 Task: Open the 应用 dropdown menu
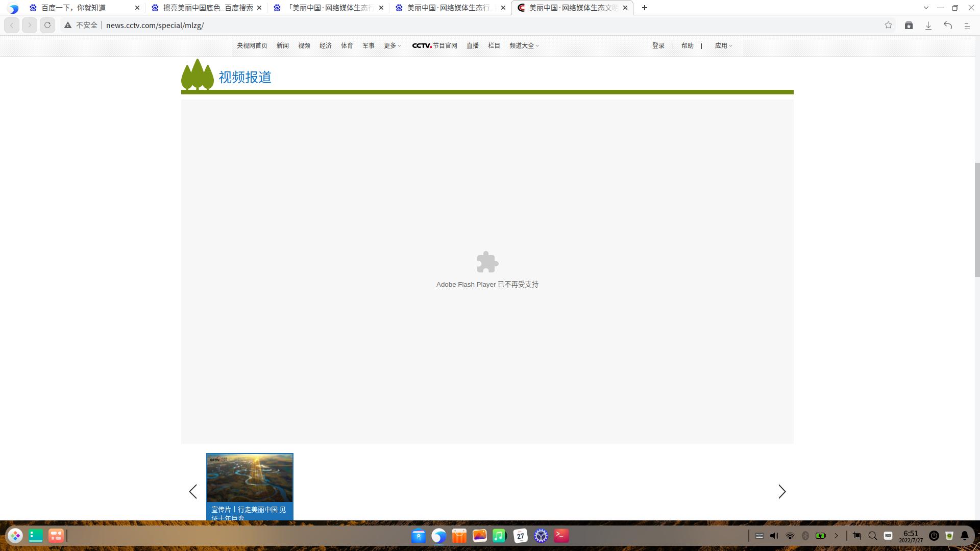(723, 45)
